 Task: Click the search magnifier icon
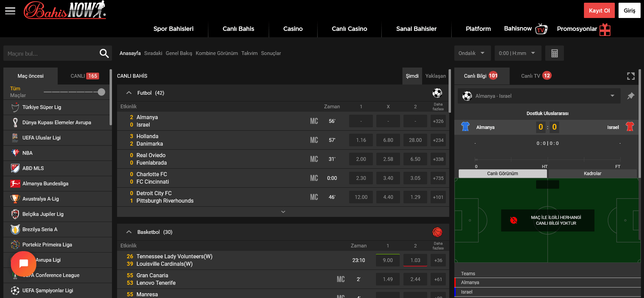pyautogui.click(x=104, y=53)
